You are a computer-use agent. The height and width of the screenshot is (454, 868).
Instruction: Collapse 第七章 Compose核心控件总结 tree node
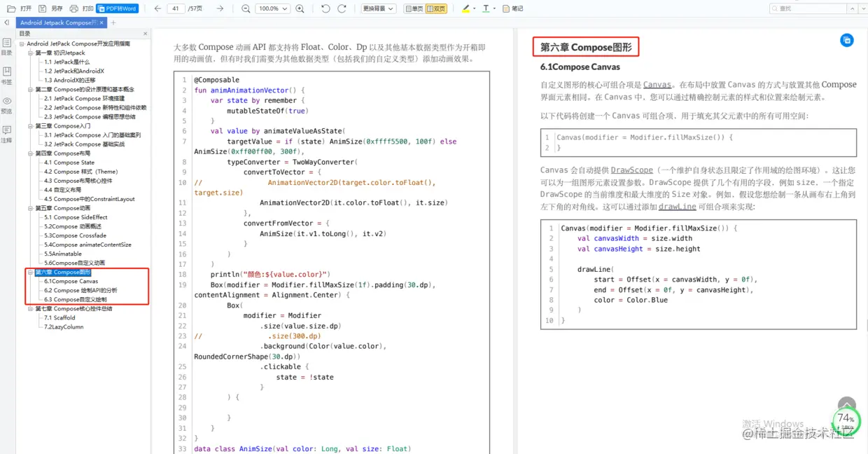pos(31,308)
